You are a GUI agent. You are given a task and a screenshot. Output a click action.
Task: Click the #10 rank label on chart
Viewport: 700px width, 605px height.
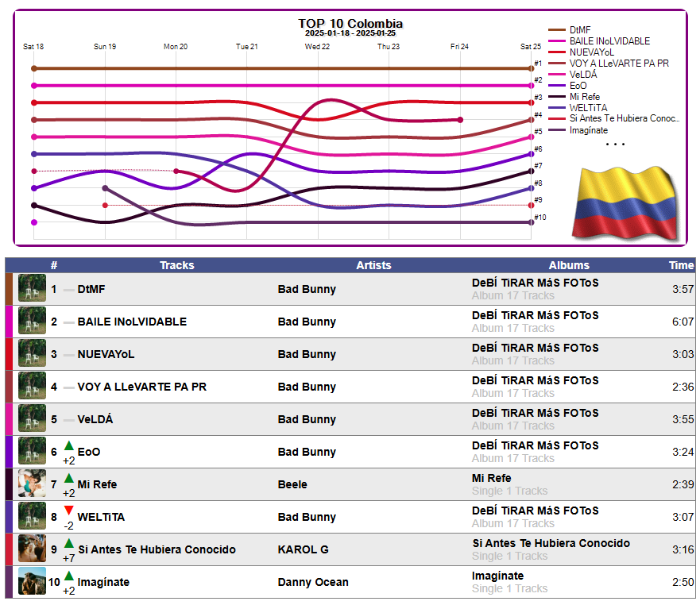coord(540,218)
